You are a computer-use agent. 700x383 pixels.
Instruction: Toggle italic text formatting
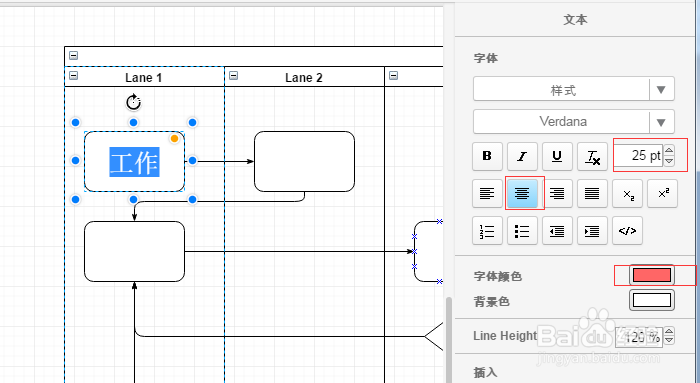click(522, 156)
